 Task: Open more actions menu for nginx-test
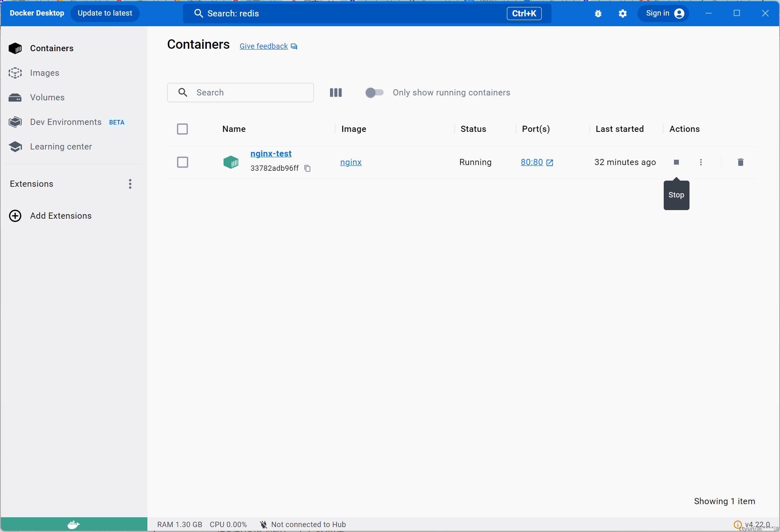click(701, 162)
